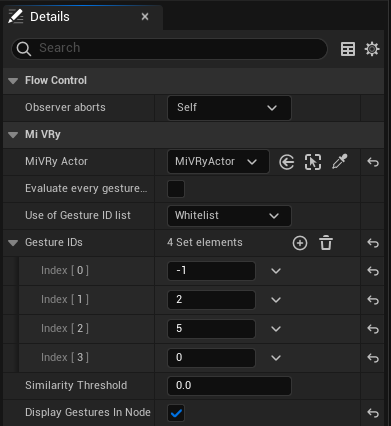The width and height of the screenshot is (391, 426).
Task: Collapse the Mi VRy section
Action: pyautogui.click(x=13, y=135)
